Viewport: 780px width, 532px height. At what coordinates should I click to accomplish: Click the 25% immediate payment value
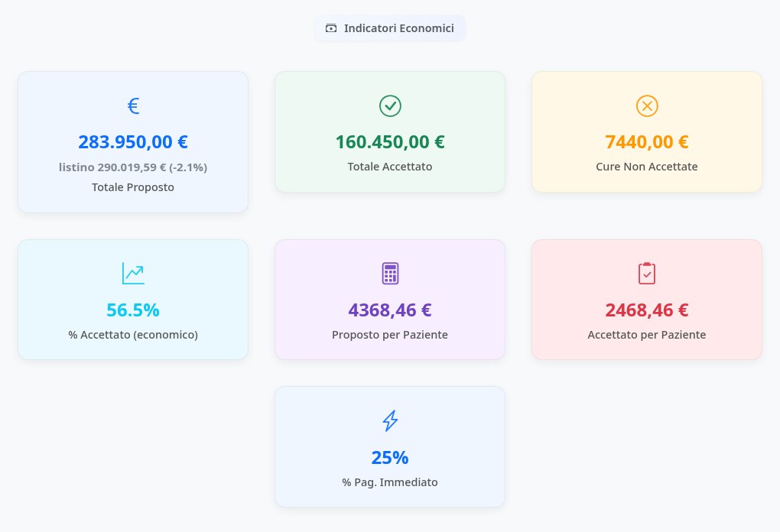click(390, 457)
